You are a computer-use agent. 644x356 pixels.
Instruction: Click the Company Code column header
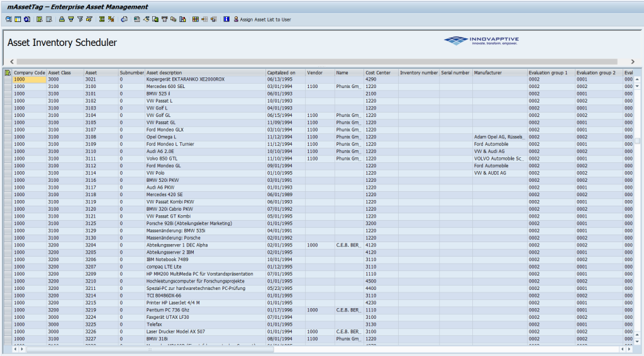[29, 73]
